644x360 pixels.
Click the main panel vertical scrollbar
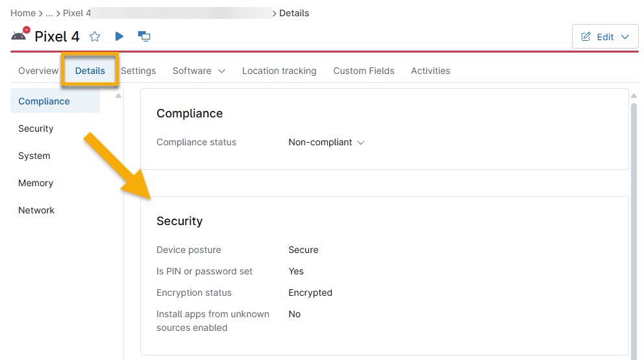click(634, 227)
